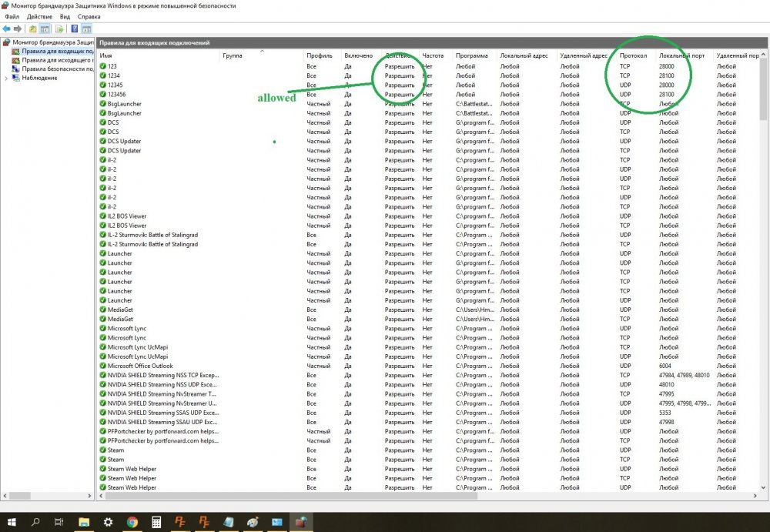The width and height of the screenshot is (770, 532).
Task: Open Help via the toolbar question-mark icon
Action: point(75,29)
